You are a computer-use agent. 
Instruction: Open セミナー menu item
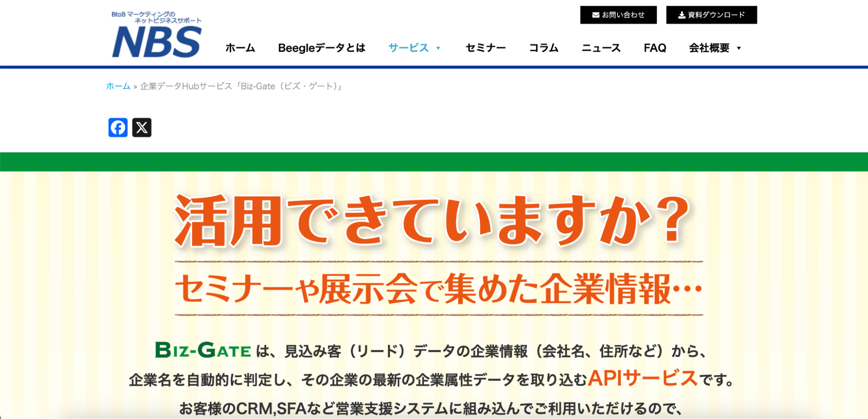[x=485, y=48]
